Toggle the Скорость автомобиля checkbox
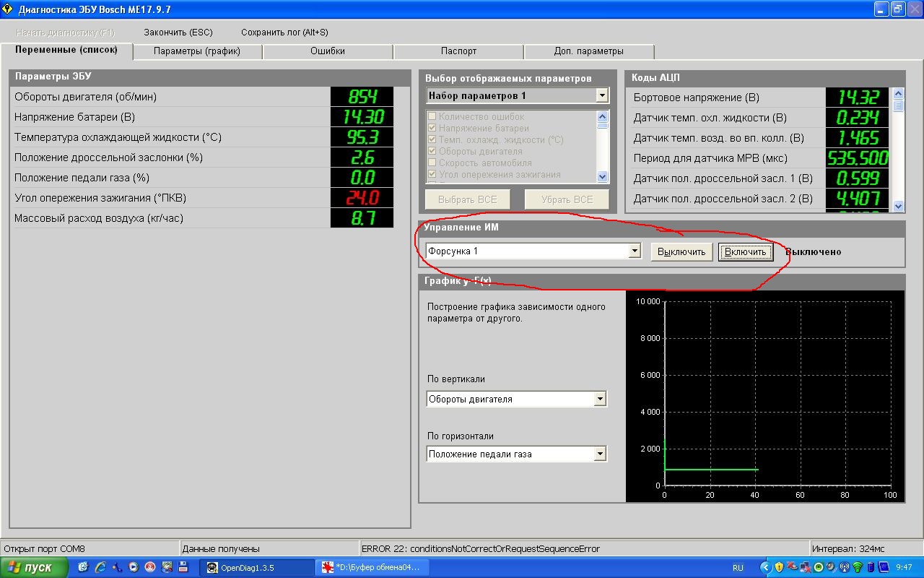Image resolution: width=924 pixels, height=578 pixels. 432,163
